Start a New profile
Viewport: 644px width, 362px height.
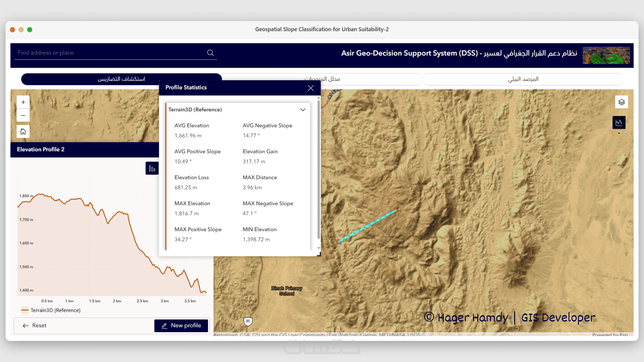[x=181, y=325]
